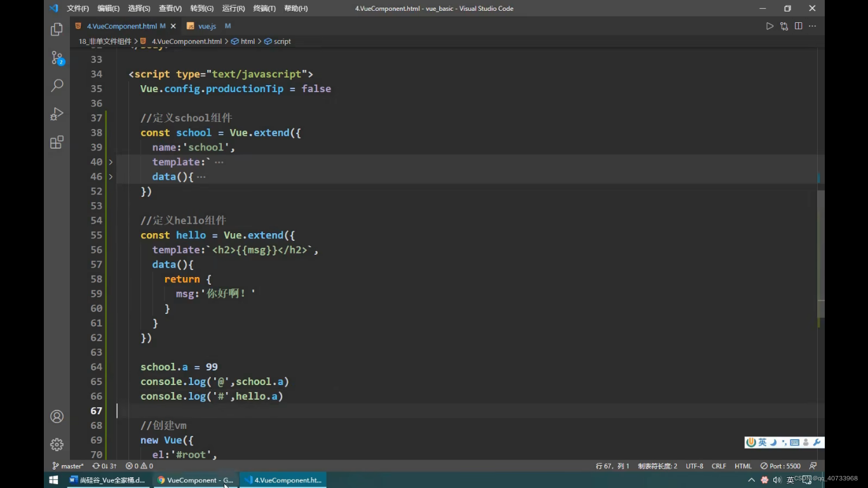Open the 终端(T) menu
The image size is (868, 488).
pos(264,8)
